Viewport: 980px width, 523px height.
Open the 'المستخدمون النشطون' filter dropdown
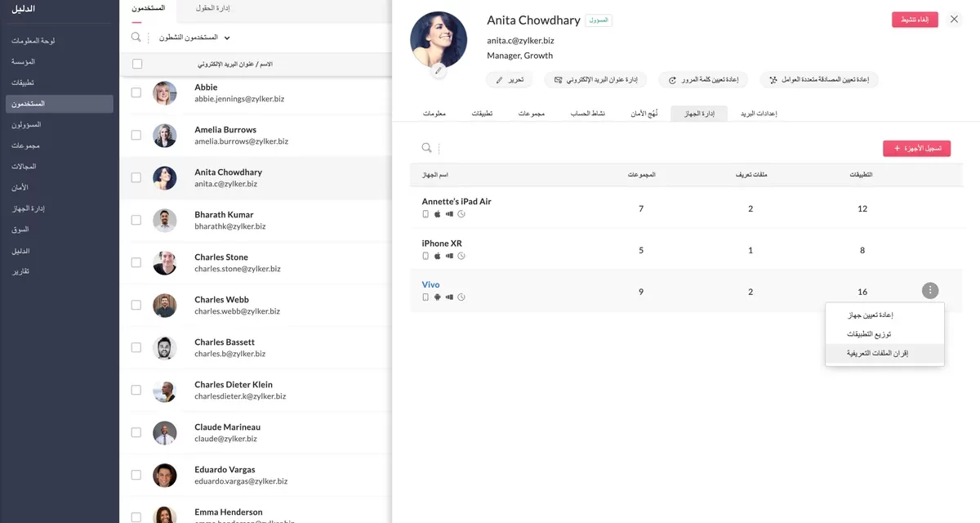coord(194,38)
